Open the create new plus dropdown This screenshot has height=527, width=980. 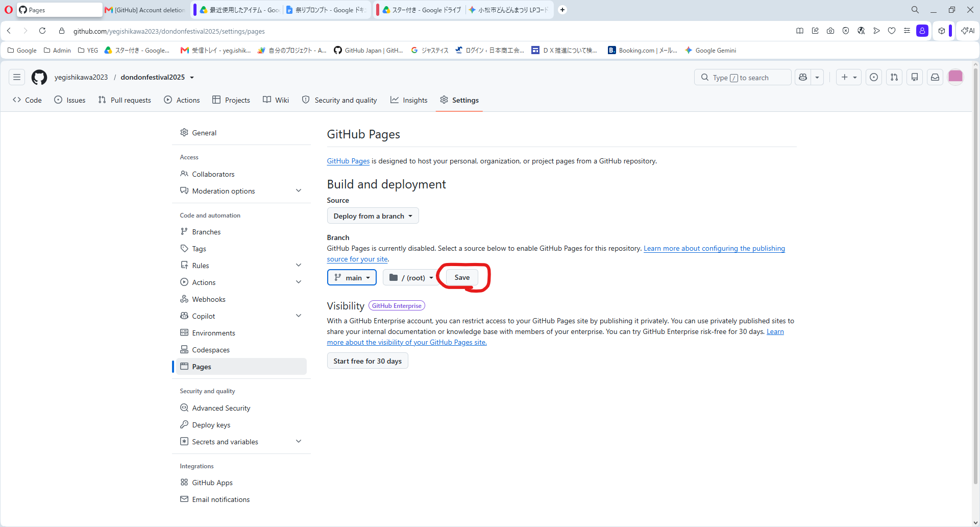[849, 77]
